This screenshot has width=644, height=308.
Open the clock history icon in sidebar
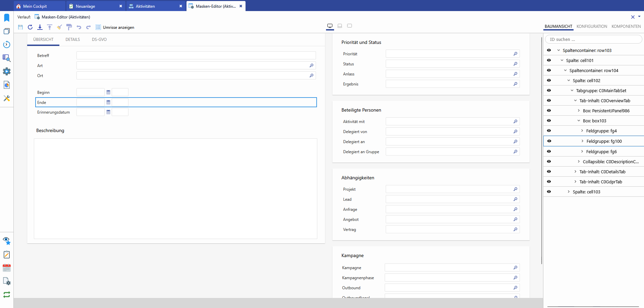7,45
